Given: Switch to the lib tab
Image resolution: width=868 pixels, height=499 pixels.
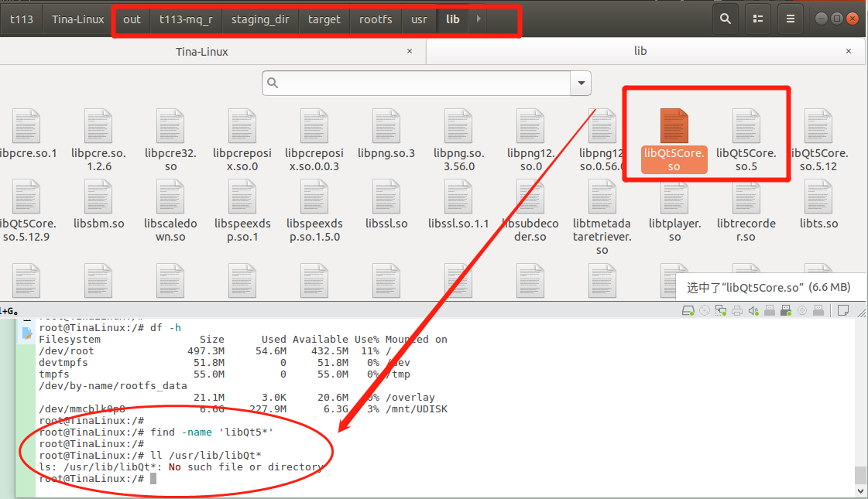Looking at the screenshot, I should [x=640, y=51].
